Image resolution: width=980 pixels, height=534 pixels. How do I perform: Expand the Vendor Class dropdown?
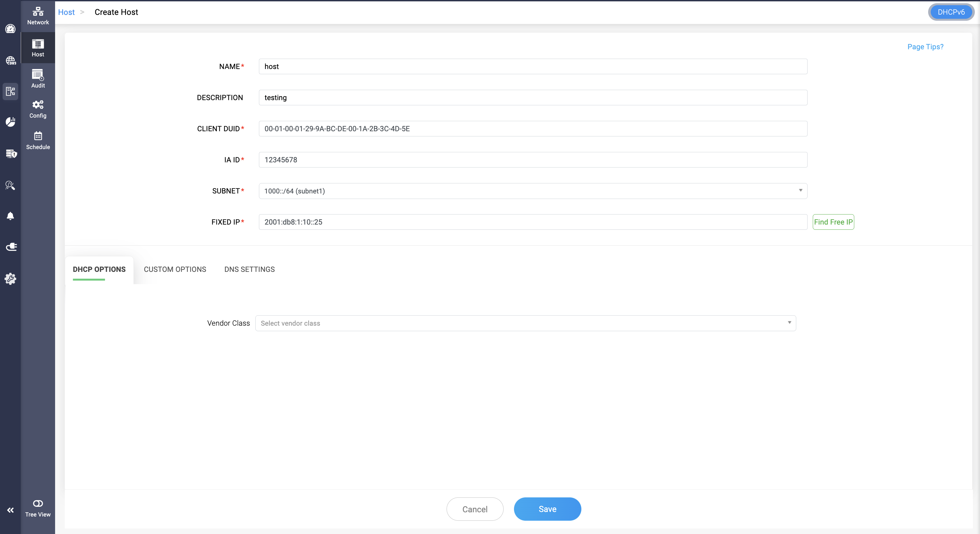(x=525, y=323)
